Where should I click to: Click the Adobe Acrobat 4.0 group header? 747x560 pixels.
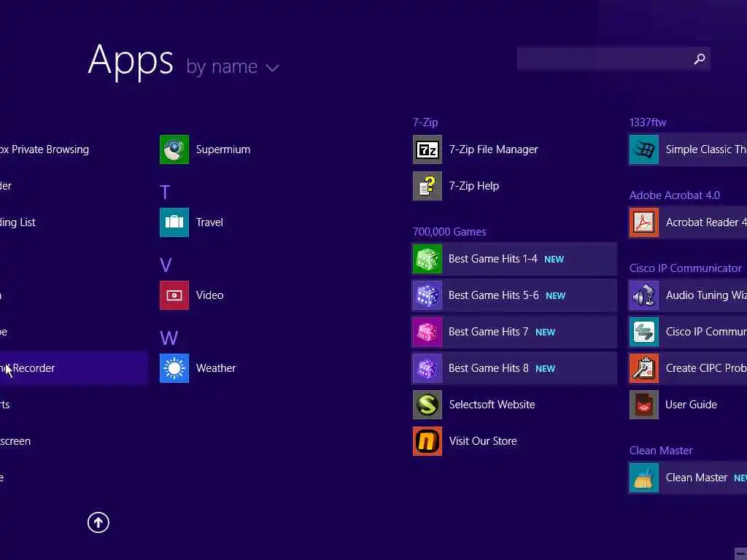[675, 195]
